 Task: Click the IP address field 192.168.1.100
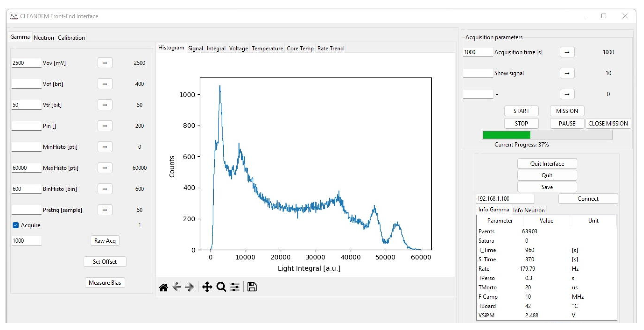tap(505, 199)
